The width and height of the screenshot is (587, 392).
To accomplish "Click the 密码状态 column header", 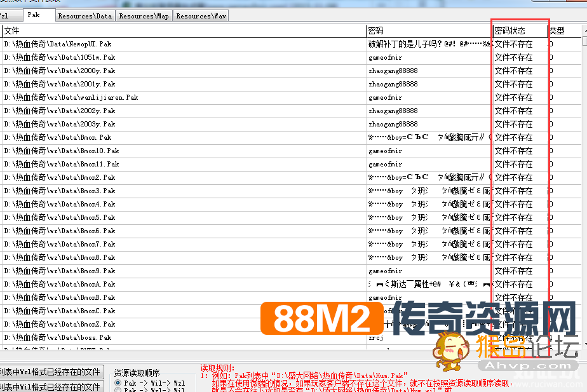I will click(x=520, y=30).
